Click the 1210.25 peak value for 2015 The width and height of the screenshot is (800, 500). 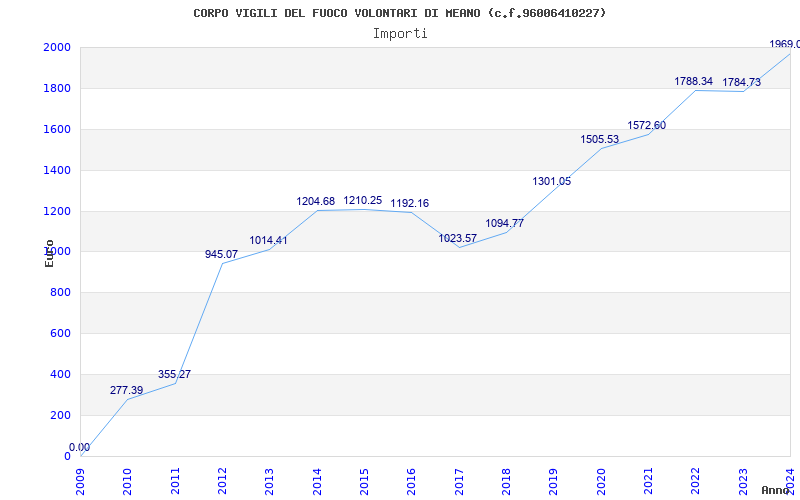pos(363,200)
